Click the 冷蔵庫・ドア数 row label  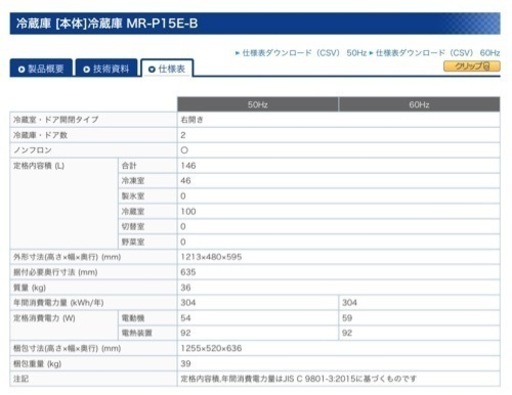[x=40, y=135]
